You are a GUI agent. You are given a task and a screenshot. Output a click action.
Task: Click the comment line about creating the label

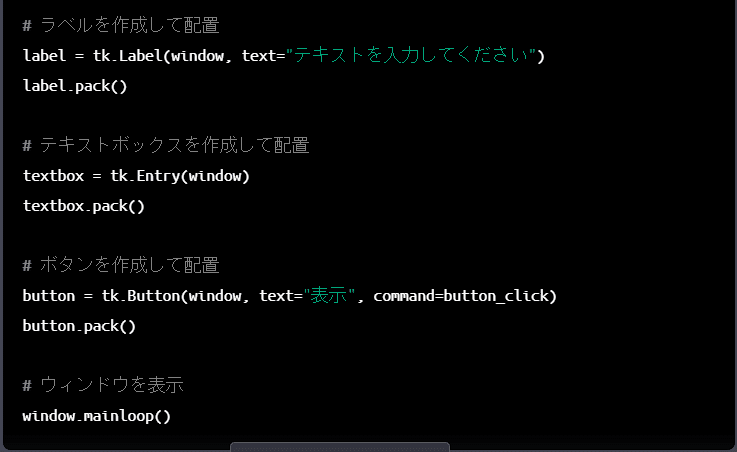click(x=121, y=25)
